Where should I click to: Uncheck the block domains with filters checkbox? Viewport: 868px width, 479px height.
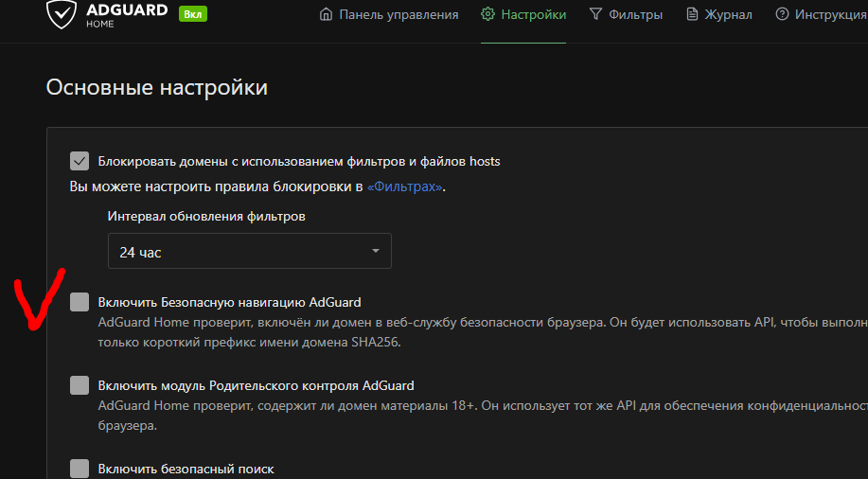(80, 161)
